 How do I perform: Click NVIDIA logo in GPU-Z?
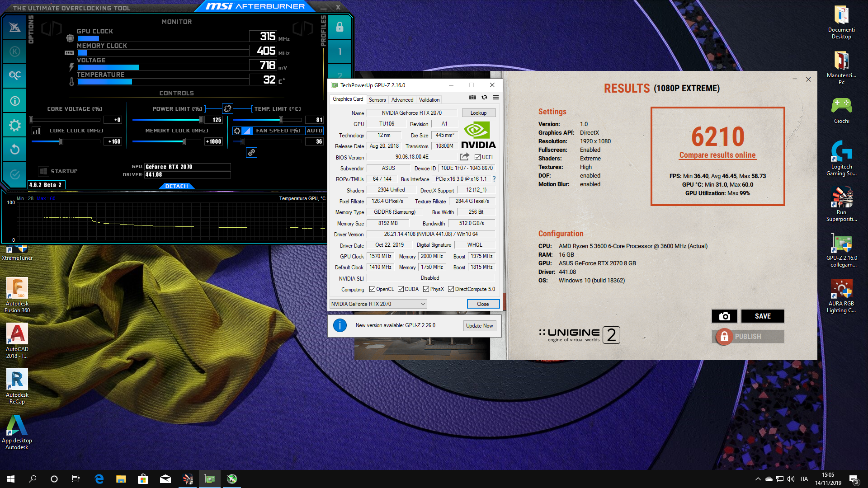[x=478, y=135]
